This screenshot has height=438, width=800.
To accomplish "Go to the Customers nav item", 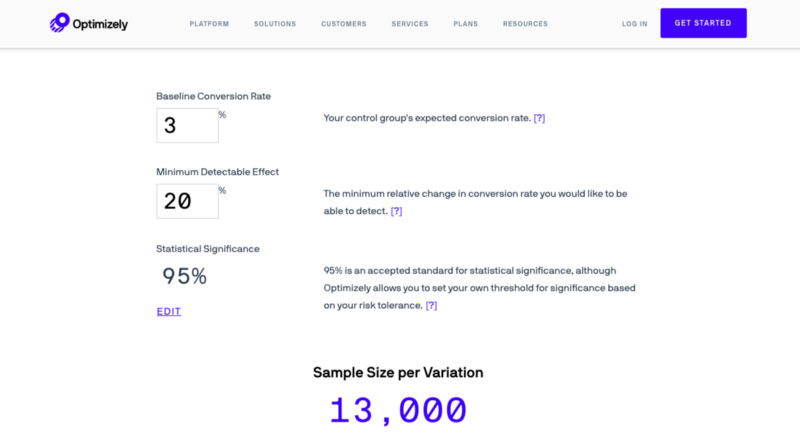I will 344,24.
